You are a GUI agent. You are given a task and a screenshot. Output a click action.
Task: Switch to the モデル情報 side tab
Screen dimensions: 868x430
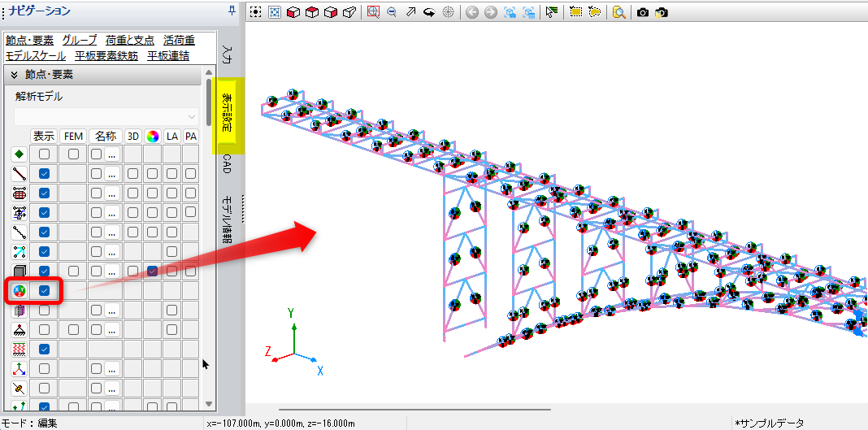pos(227,219)
